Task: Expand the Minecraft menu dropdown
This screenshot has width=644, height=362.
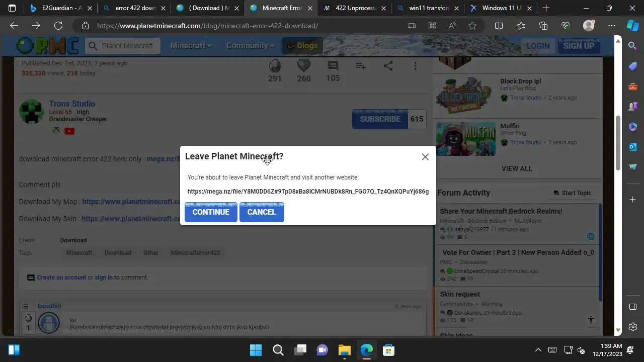Action: (191, 46)
